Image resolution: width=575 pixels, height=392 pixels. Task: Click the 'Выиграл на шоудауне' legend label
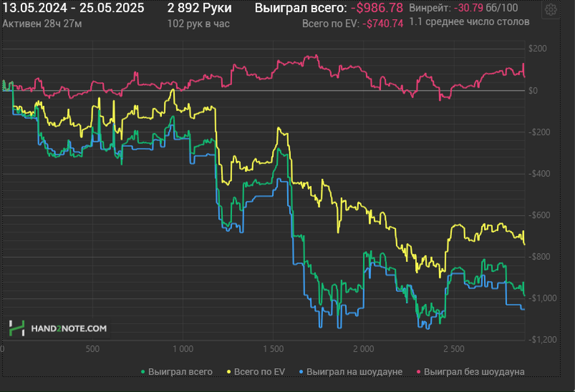tap(354, 372)
